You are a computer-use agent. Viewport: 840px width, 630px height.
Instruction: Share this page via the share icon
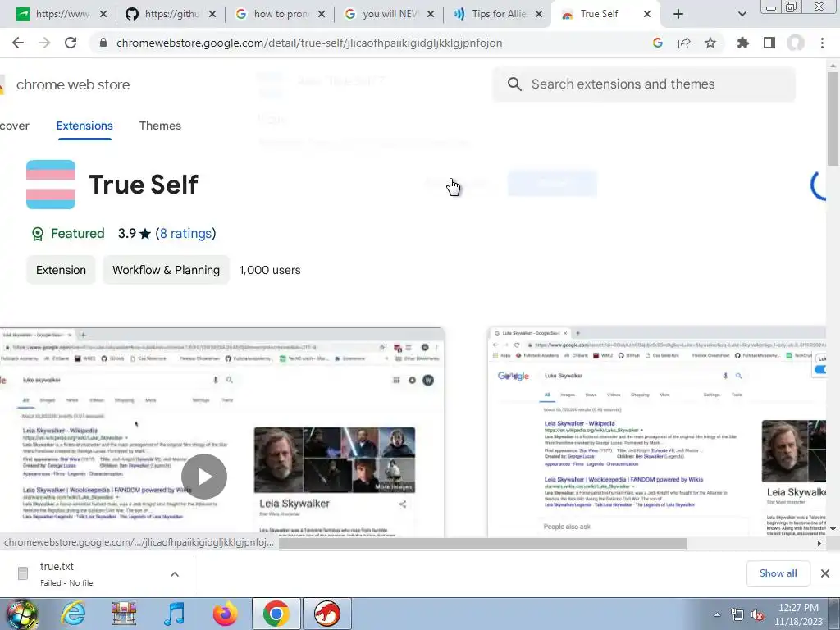[x=684, y=43]
